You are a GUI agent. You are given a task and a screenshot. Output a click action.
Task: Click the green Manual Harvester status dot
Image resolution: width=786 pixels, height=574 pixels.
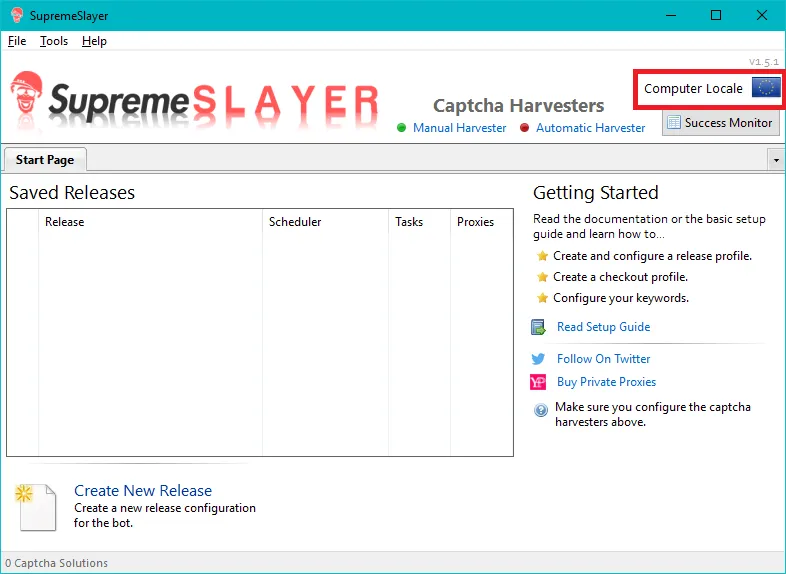click(x=401, y=128)
